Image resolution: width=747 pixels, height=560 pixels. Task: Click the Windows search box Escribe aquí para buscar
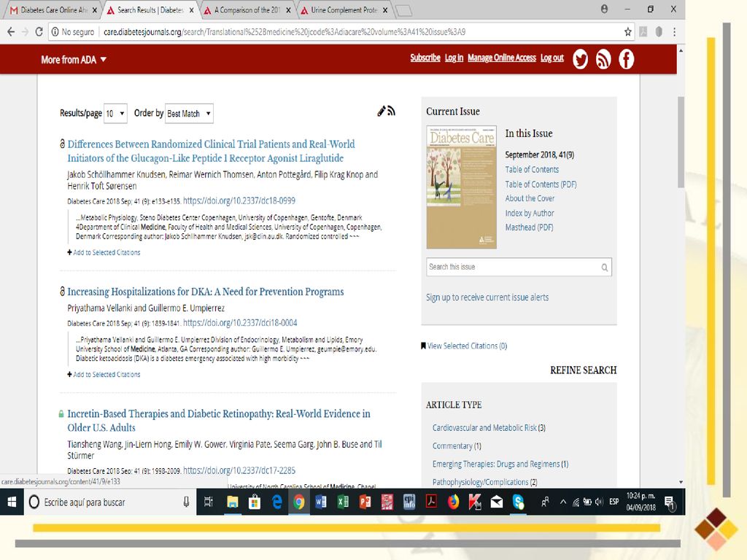[x=109, y=502]
